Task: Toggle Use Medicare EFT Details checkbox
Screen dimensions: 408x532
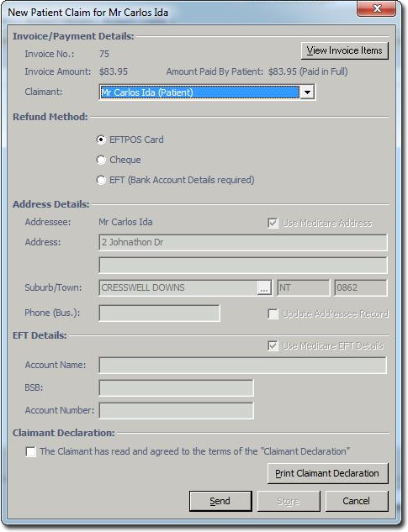Action: pyautogui.click(x=273, y=345)
